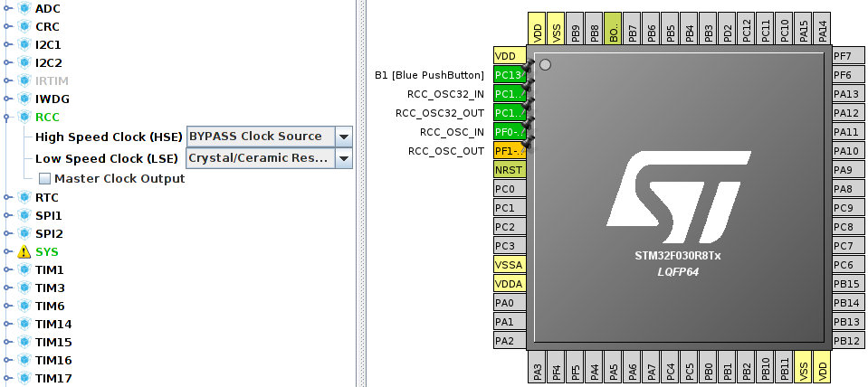
Task: Select the green PF0 pin for RCC_OSC_IN
Action: (510, 132)
